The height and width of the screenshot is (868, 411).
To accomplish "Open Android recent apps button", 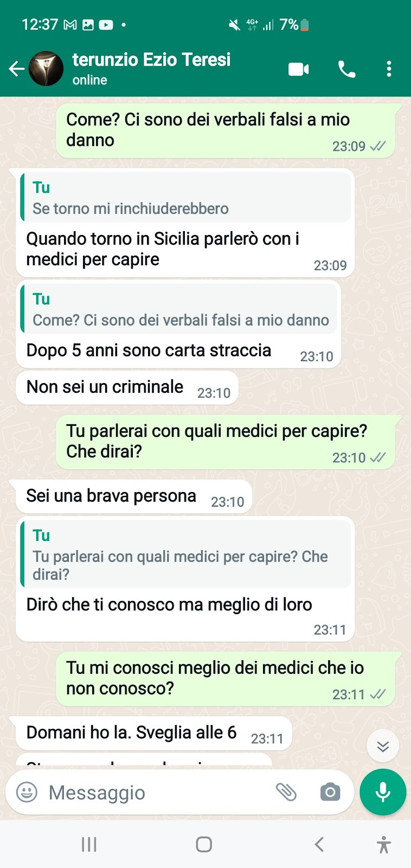I will pos(89,844).
